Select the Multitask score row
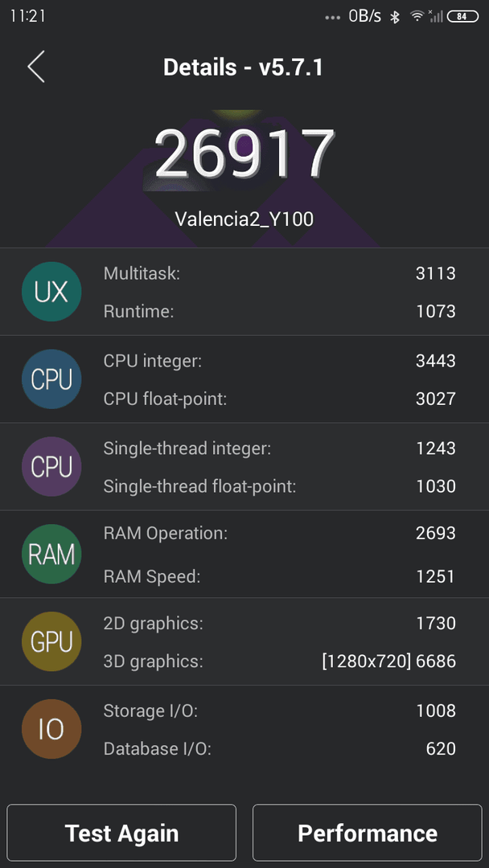Image resolution: width=489 pixels, height=868 pixels. pos(280,273)
